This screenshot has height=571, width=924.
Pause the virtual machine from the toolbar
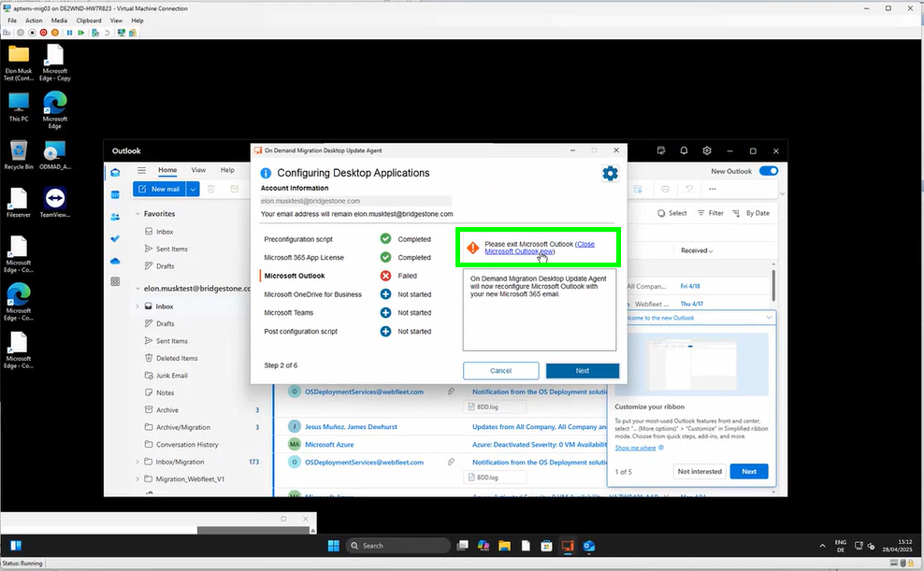(x=69, y=33)
